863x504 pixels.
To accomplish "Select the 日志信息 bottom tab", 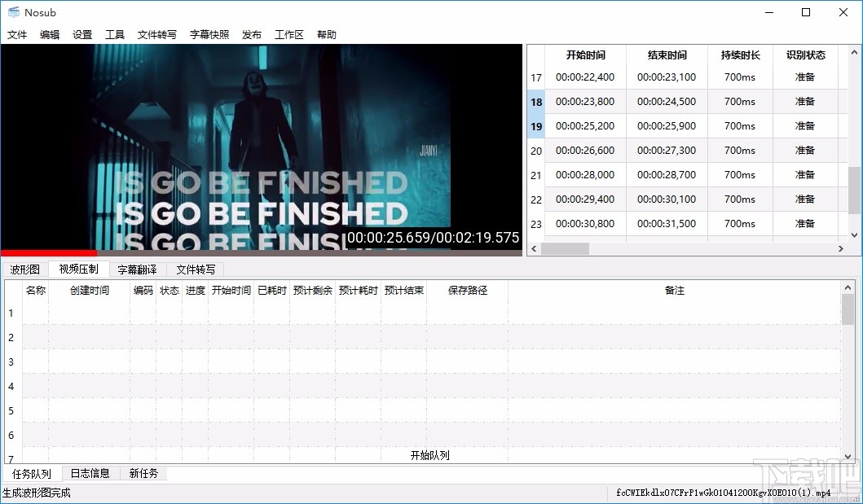I will [x=90, y=473].
